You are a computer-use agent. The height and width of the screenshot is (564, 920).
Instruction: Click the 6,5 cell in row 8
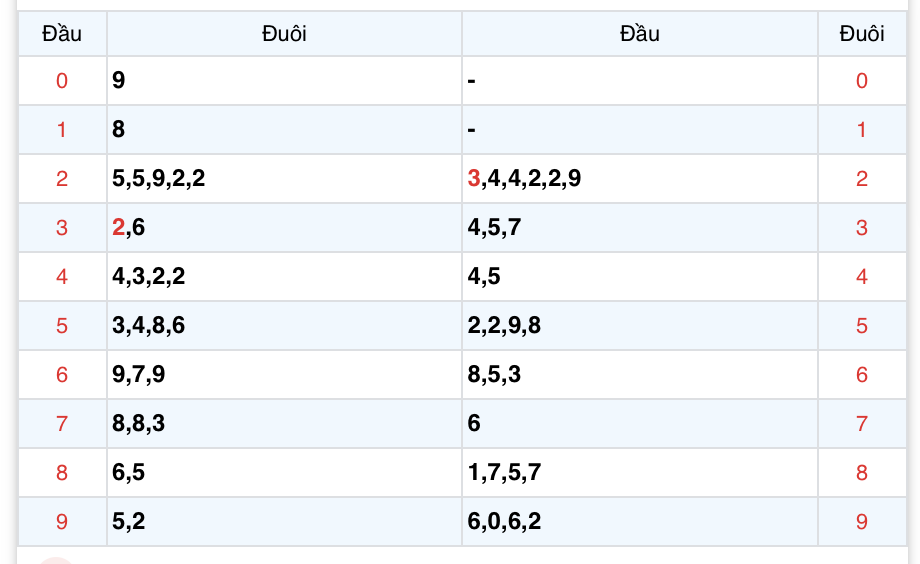[x=285, y=472]
